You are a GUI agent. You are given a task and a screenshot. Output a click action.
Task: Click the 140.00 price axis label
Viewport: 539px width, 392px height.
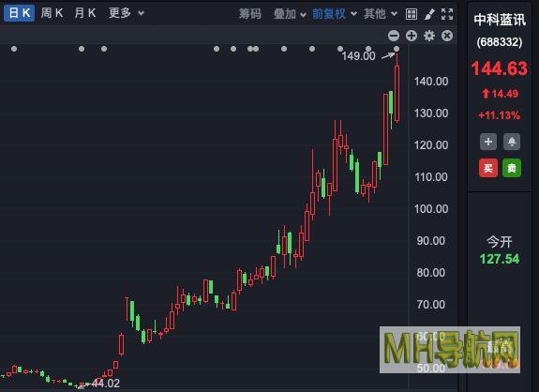click(x=431, y=82)
